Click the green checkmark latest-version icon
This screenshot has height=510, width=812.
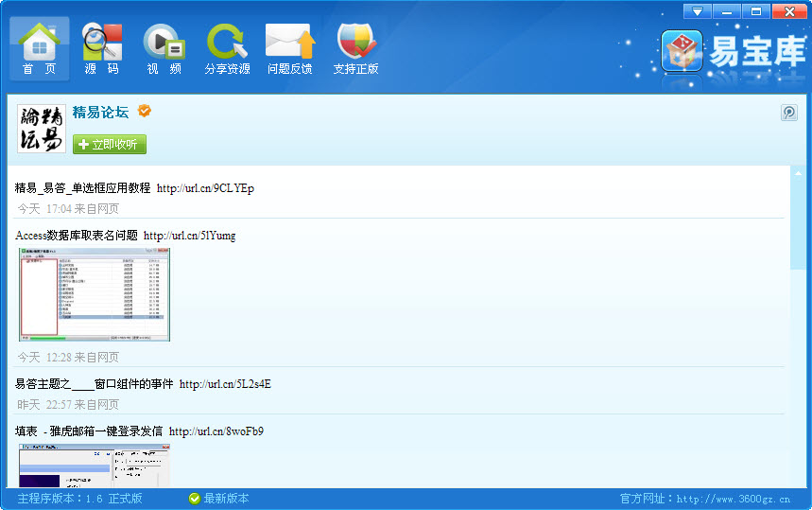(x=194, y=499)
